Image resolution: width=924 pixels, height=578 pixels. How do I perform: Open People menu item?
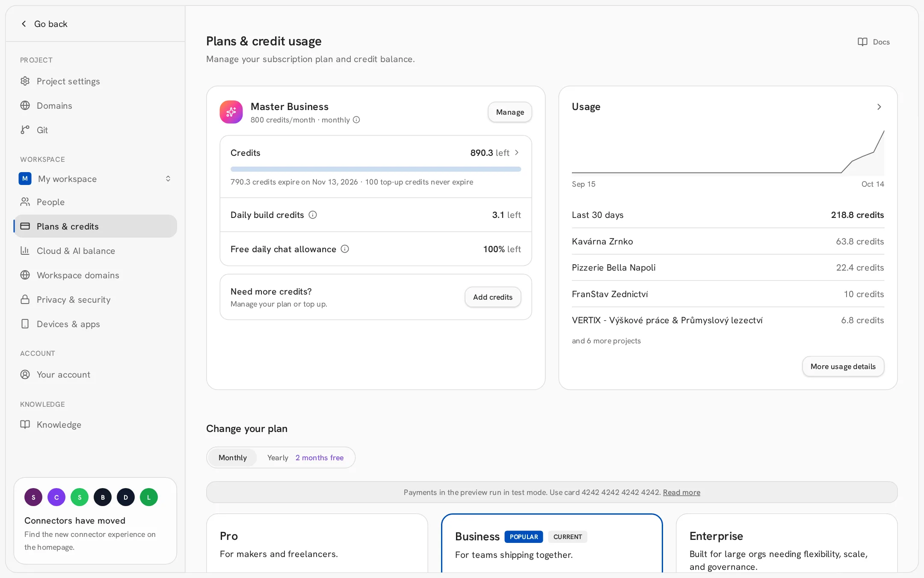95,202
